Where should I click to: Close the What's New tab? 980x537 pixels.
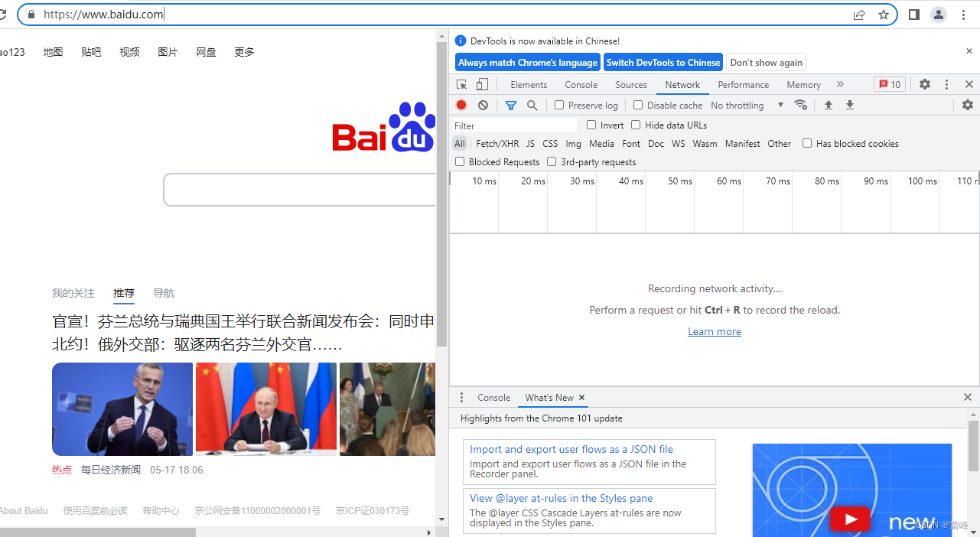click(581, 398)
